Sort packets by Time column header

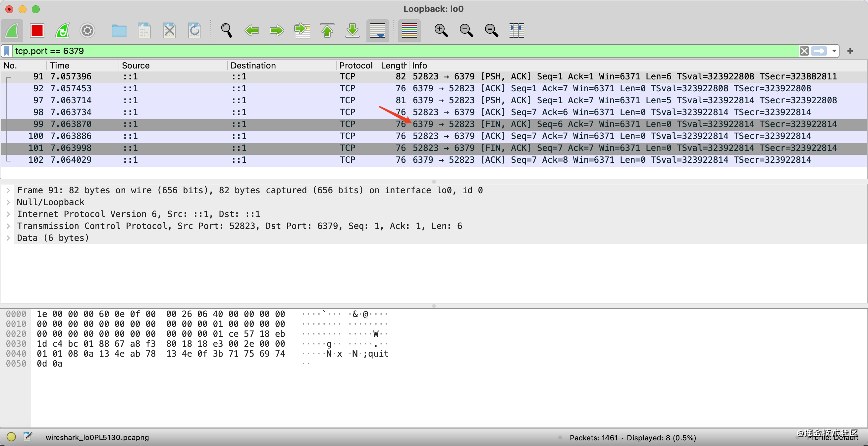click(x=60, y=66)
